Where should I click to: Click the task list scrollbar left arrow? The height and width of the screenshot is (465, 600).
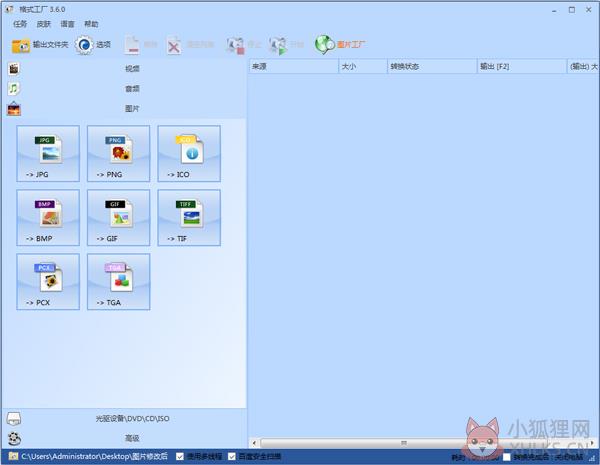click(254, 443)
